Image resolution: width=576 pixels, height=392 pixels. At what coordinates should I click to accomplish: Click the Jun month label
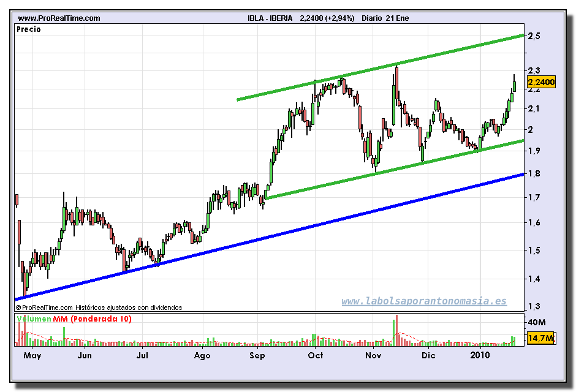(x=85, y=355)
